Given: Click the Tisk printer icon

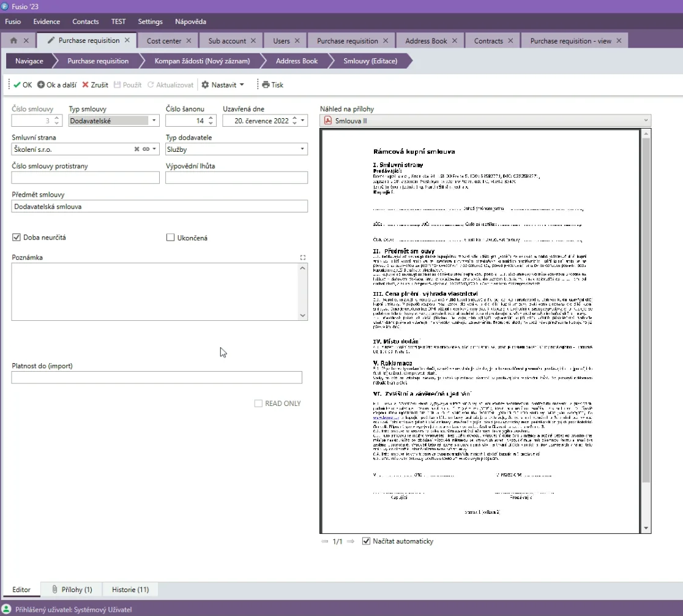Looking at the screenshot, I should coord(266,85).
